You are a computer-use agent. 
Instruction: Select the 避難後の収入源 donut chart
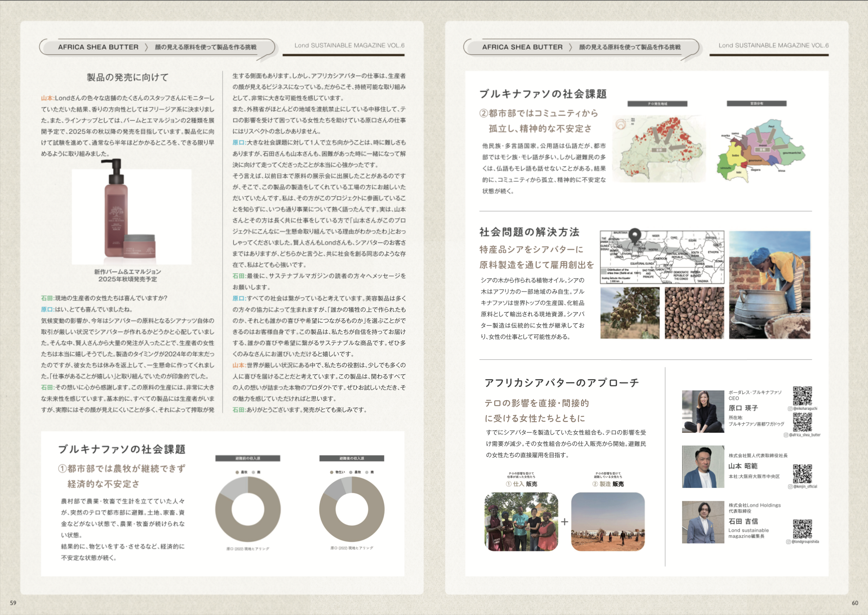pyautogui.click(x=352, y=509)
